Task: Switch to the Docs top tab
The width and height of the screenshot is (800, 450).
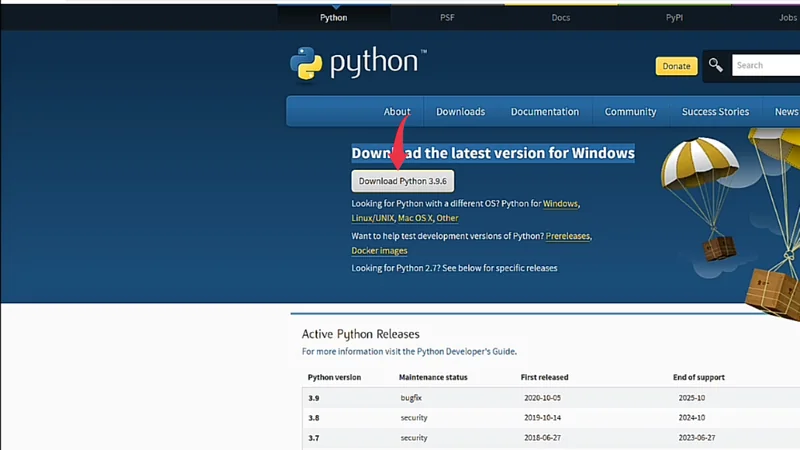Action: (x=561, y=17)
